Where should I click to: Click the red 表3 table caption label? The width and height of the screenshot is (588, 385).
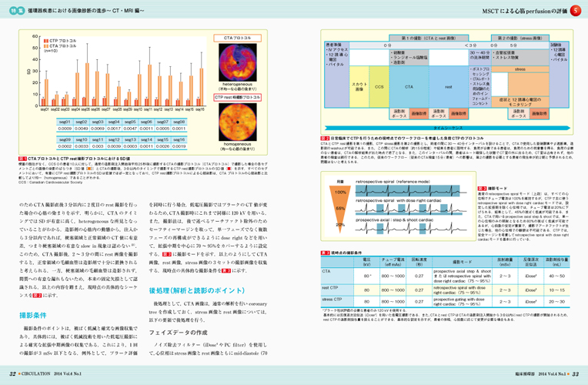pos(326,253)
